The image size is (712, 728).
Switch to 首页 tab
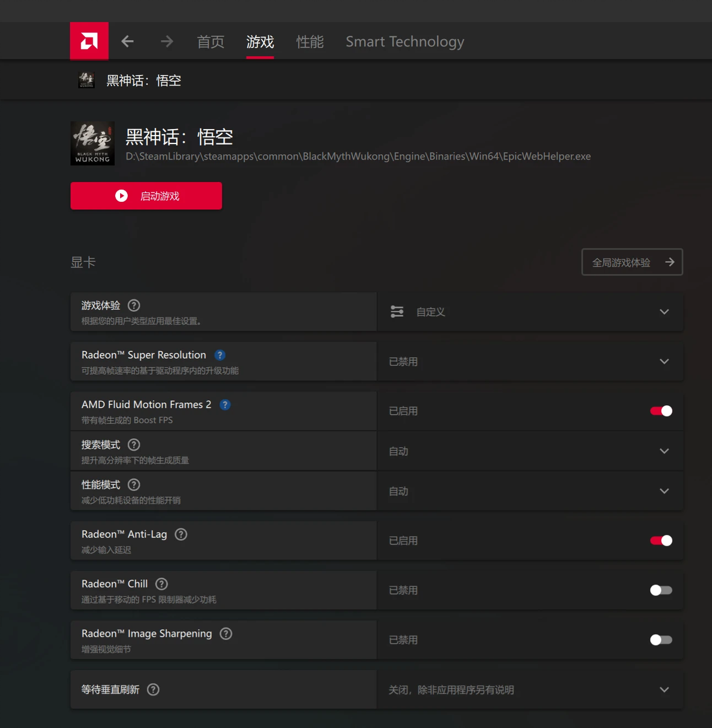click(x=211, y=41)
